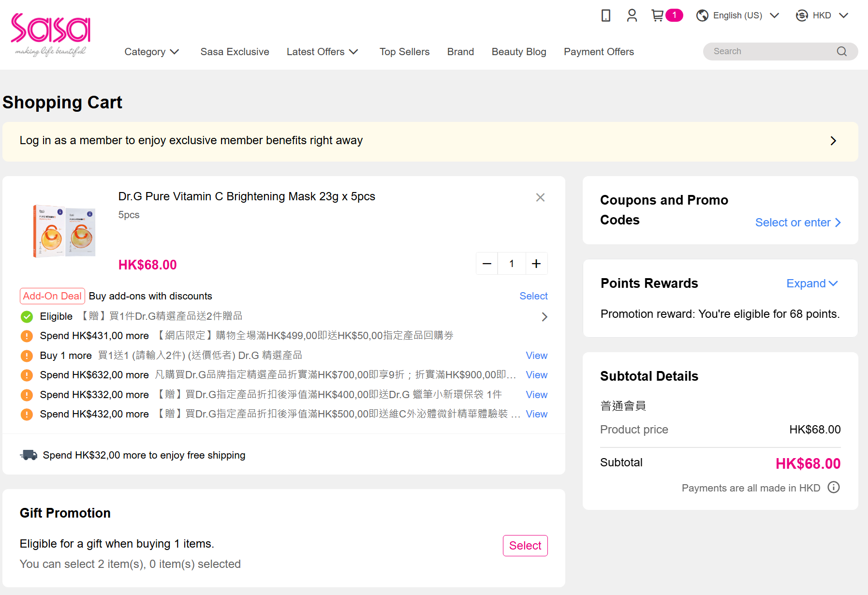The height and width of the screenshot is (595, 868).
Task: Click the payments info icon
Action: (834, 487)
